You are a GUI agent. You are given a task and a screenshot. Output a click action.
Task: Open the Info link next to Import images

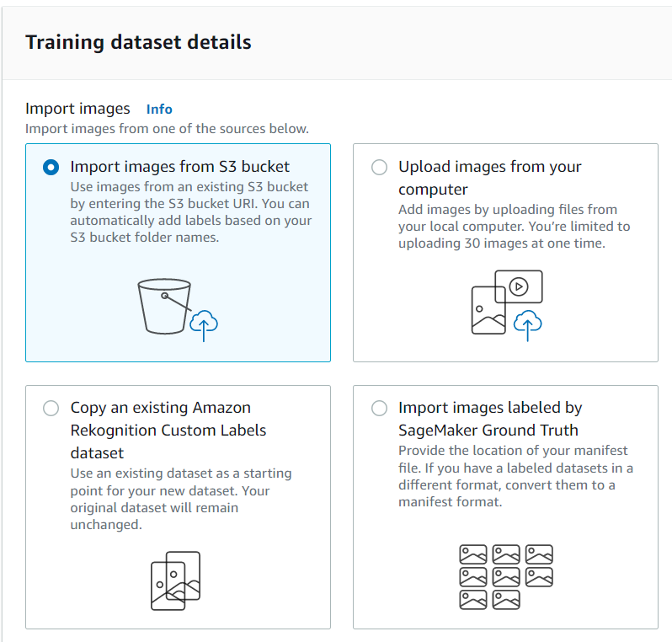tap(159, 110)
